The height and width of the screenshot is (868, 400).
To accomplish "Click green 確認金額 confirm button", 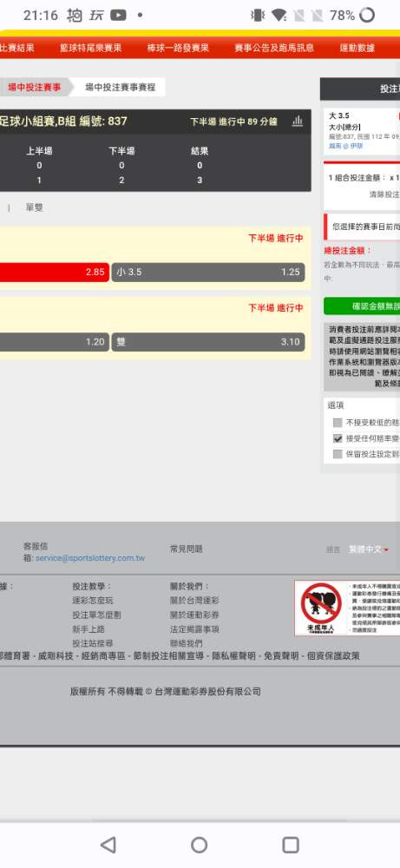I will pos(362,306).
